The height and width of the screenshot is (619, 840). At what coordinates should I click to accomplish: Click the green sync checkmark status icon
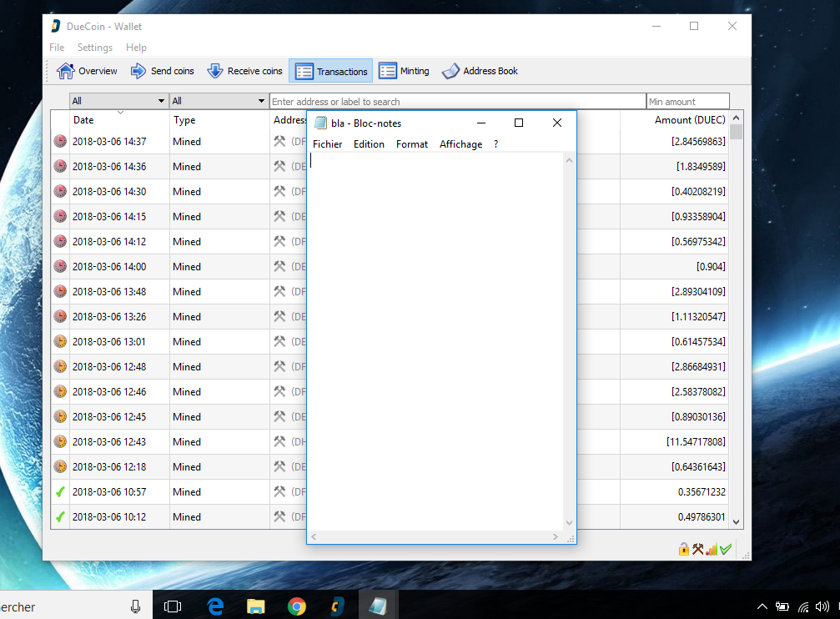(726, 549)
